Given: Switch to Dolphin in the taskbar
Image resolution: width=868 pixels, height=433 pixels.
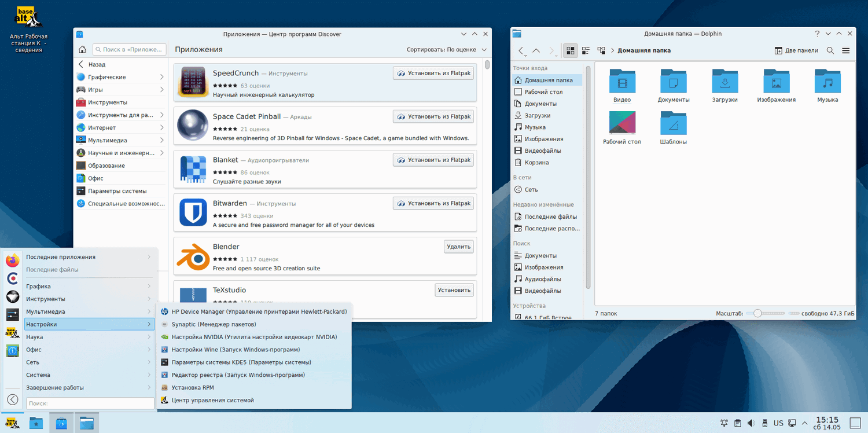Looking at the screenshot, I should [87, 423].
